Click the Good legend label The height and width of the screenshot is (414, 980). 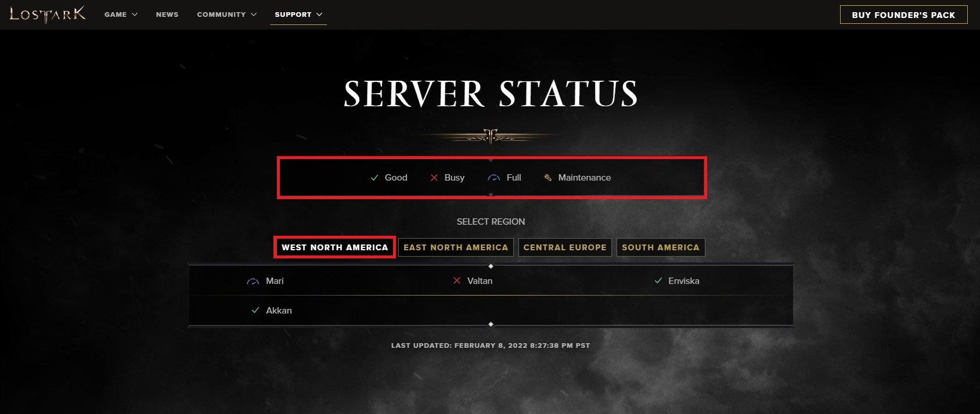pyautogui.click(x=396, y=178)
